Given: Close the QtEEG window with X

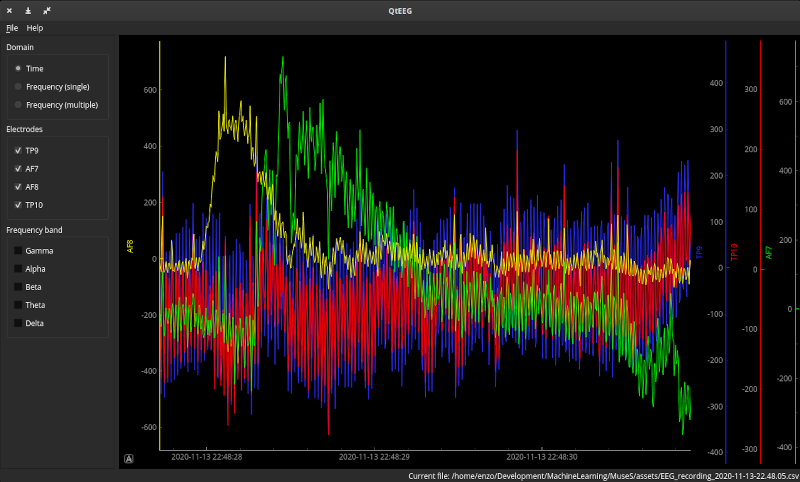Looking at the screenshot, I should (9, 11).
